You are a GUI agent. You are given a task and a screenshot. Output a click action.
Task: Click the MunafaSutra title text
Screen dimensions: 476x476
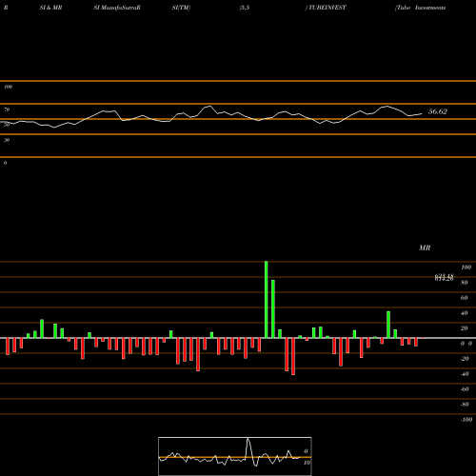coord(120,8)
